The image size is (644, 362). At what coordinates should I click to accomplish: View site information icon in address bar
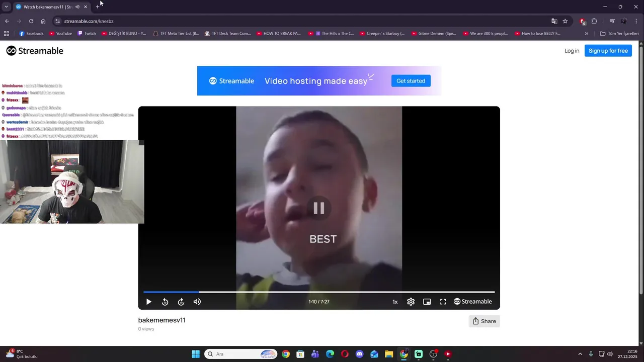pos(58,21)
